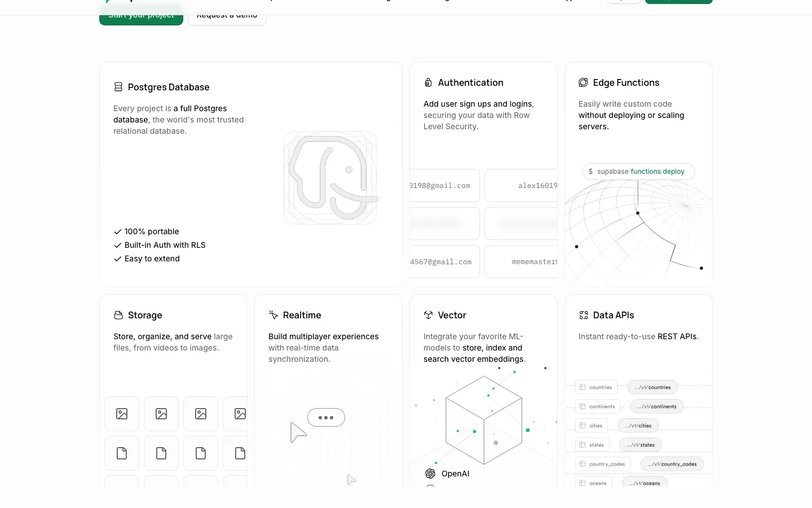Screen dimensions: 812x508
Task: Open the Storage card title
Action: pos(145,315)
